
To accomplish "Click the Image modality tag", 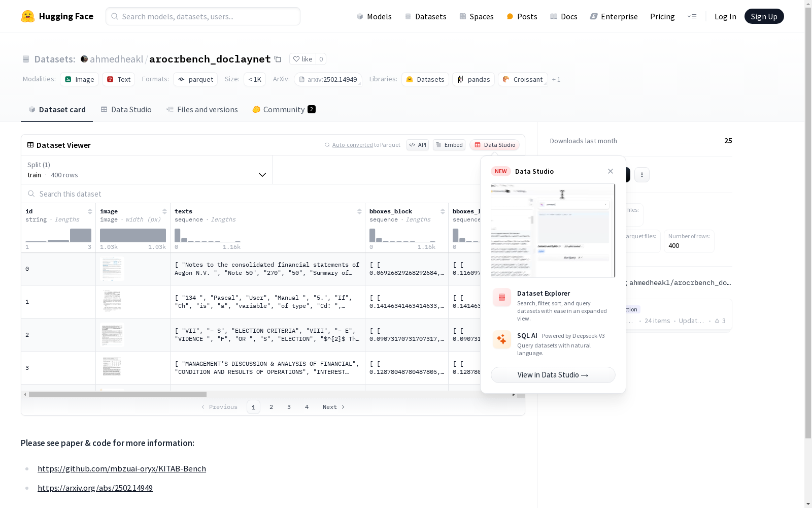I will (80, 79).
